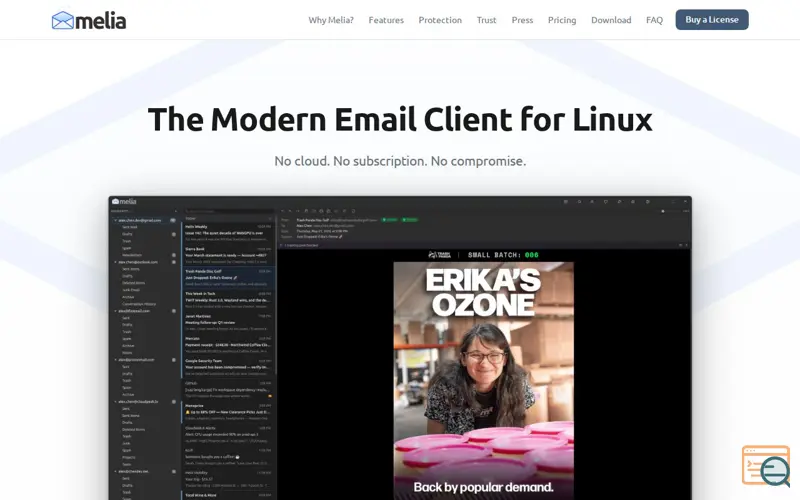Go to the Features section
The width and height of the screenshot is (800, 500).
pyautogui.click(x=386, y=20)
